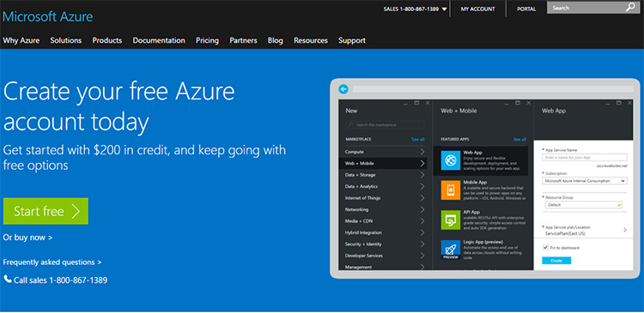Click the Call sales 1-800-867-1389 link

pos(60,280)
